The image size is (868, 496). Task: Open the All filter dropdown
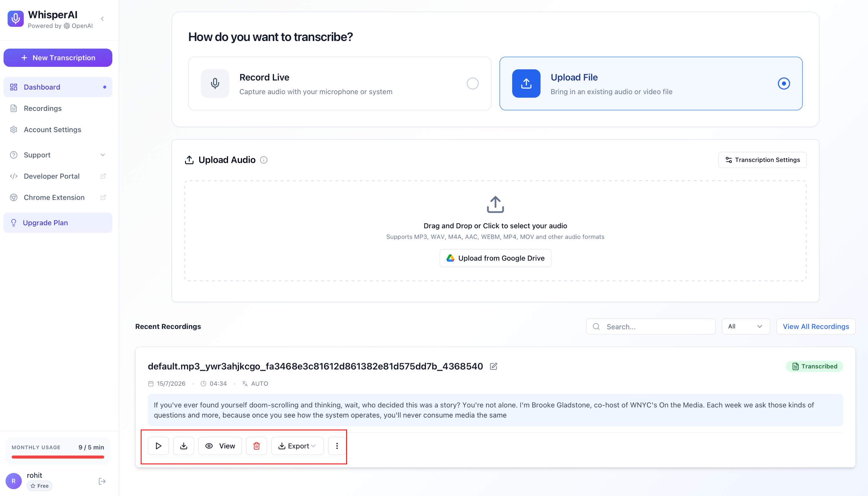click(x=745, y=327)
